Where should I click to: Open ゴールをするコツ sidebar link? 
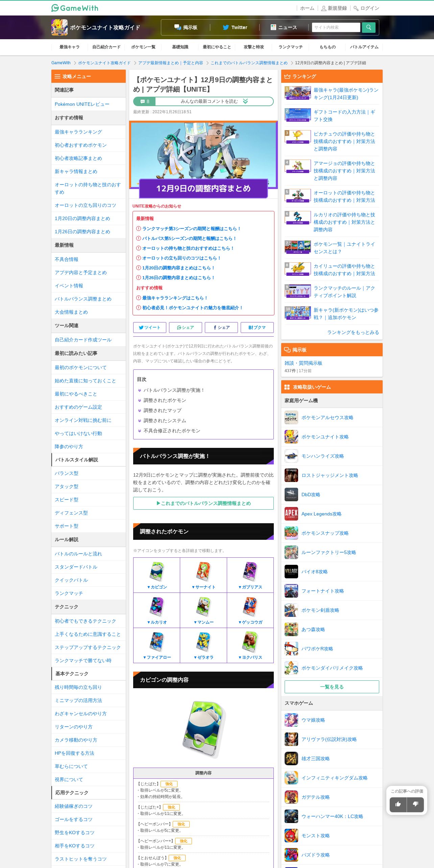point(89,819)
